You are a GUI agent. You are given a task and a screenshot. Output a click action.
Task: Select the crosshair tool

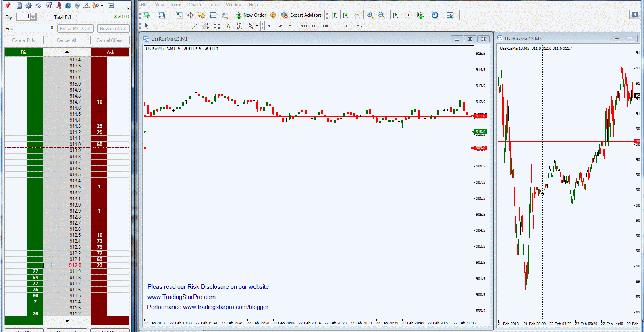click(x=158, y=26)
